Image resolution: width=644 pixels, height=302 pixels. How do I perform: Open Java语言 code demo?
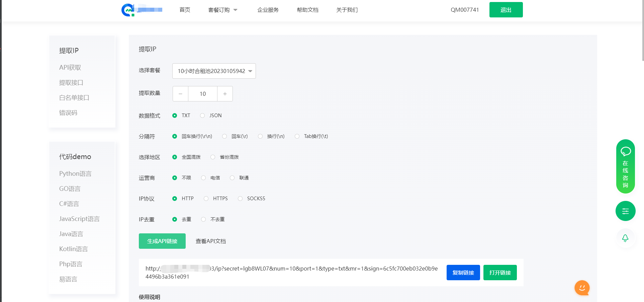coord(71,234)
